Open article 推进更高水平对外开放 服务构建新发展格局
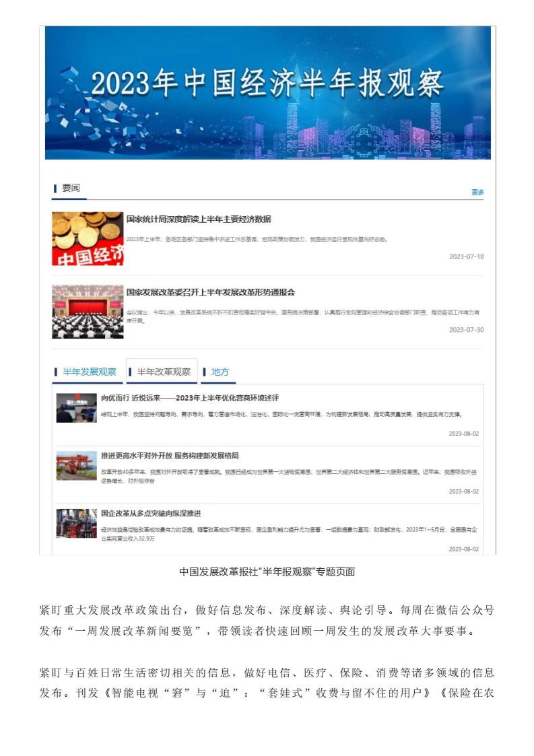The image size is (534, 756). point(170,456)
